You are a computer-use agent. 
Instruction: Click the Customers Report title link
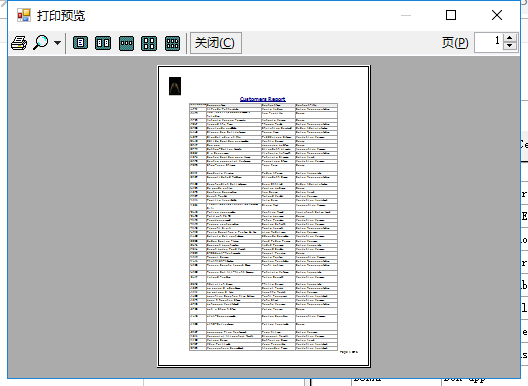263,99
